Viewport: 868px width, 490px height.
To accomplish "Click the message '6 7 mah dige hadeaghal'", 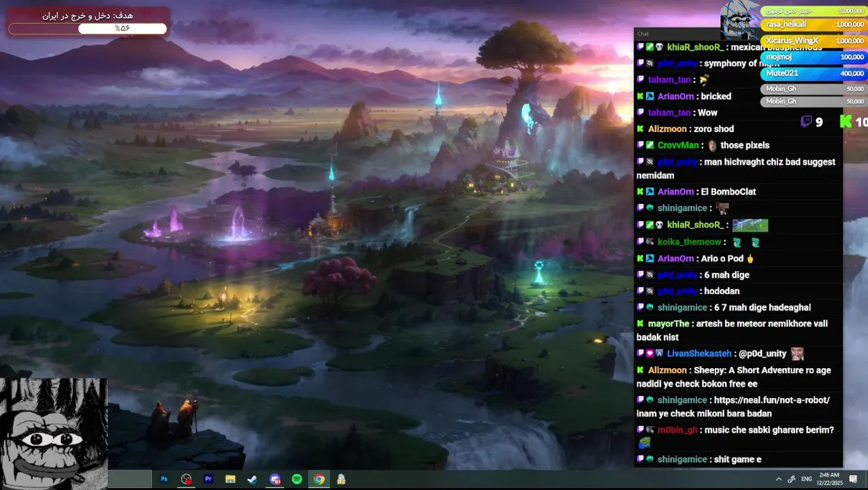I will (762, 308).
